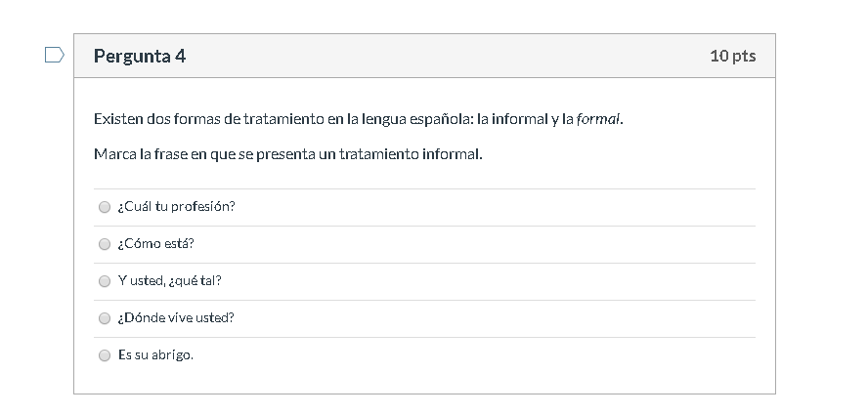Click the words lengua española in the prompt
Image resolution: width=868 pixels, height=415 pixels.
[416, 120]
